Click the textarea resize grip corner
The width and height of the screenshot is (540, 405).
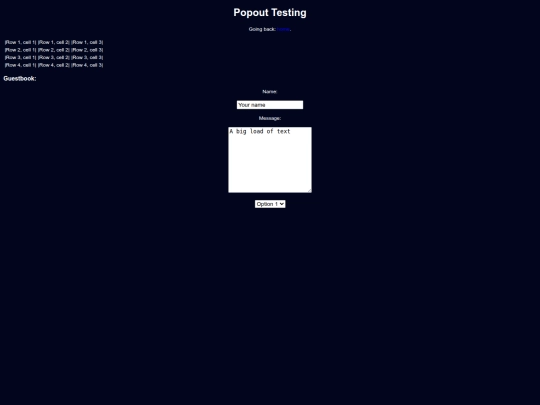pyautogui.click(x=309, y=190)
